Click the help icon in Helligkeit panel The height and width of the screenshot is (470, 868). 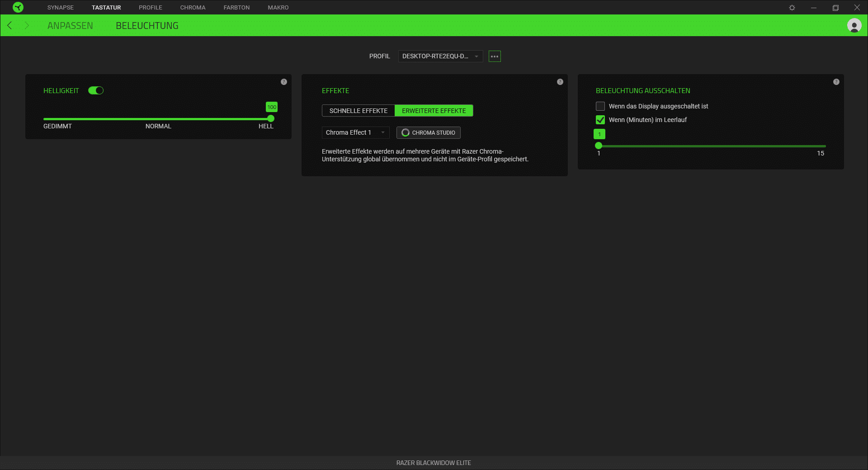(284, 82)
